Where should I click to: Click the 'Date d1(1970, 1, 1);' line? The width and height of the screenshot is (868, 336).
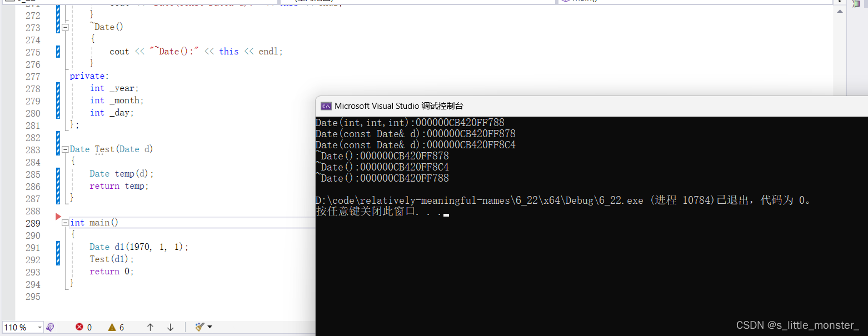(x=139, y=247)
